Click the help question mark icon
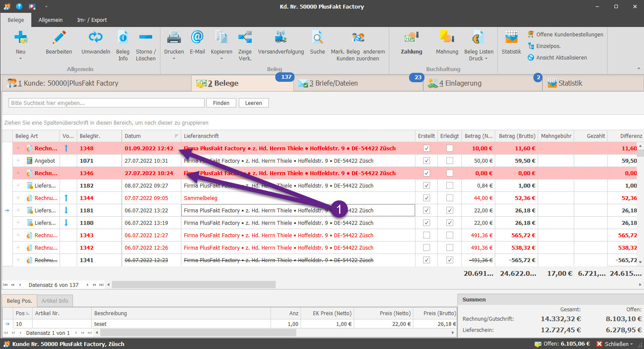This screenshot has height=349, width=644. [19, 6]
